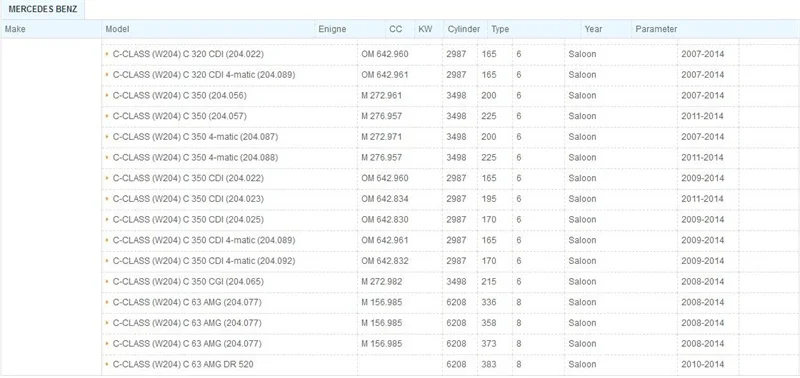Click CC value 3498 in the C 350 (204.056) row

click(x=456, y=95)
